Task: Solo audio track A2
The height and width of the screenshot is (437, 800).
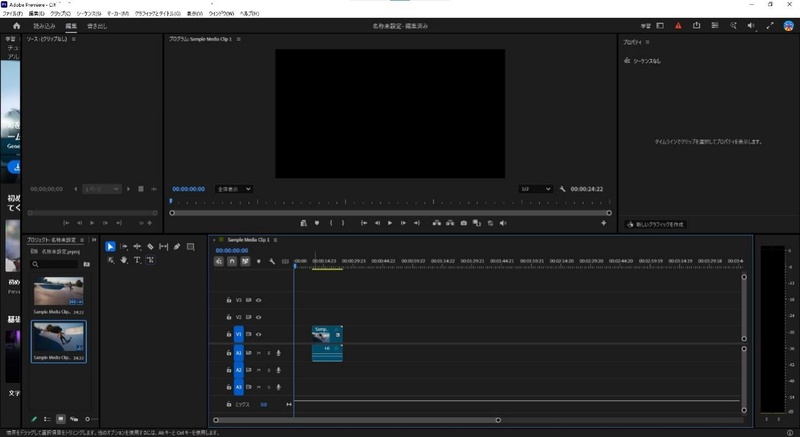Action: [x=269, y=370]
